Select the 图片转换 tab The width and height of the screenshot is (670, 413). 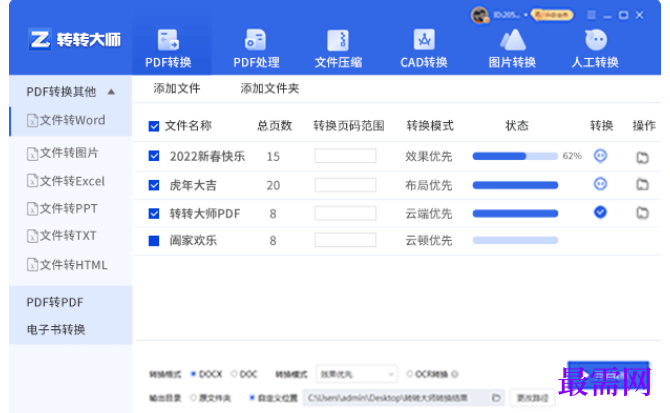pyautogui.click(x=512, y=48)
